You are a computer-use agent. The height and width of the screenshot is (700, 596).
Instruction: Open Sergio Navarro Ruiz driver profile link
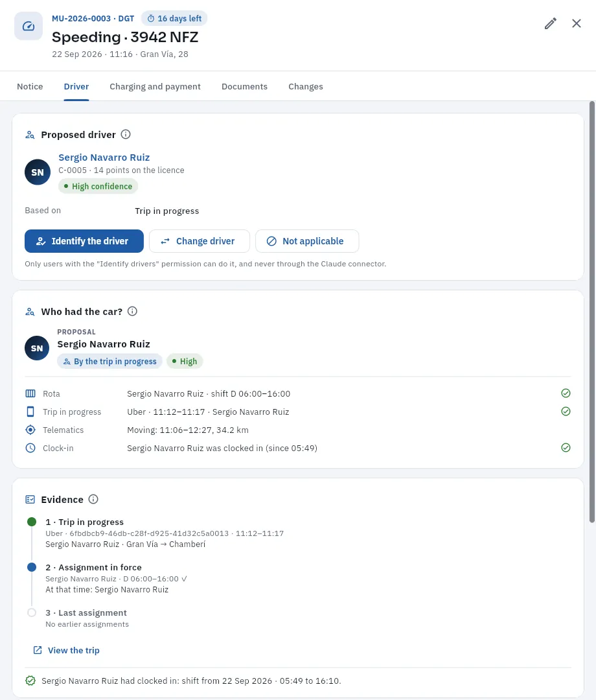tap(104, 157)
